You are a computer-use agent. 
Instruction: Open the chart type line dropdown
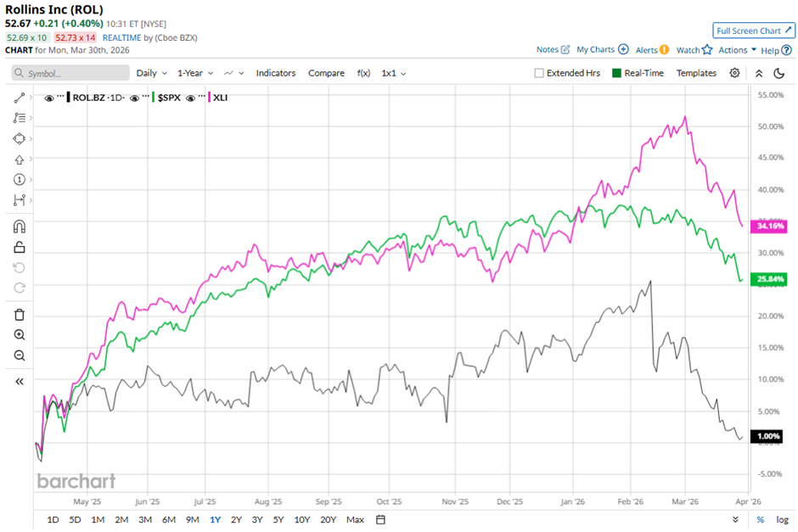[x=234, y=73]
